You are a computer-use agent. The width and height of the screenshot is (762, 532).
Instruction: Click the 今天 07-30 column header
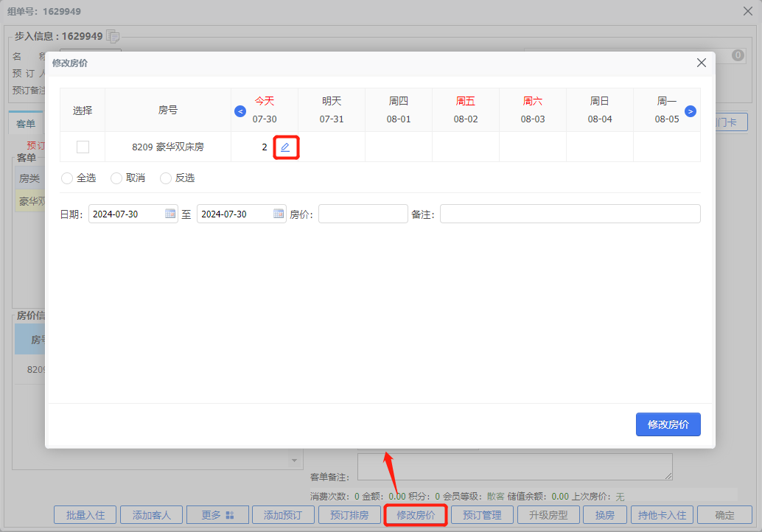point(265,110)
